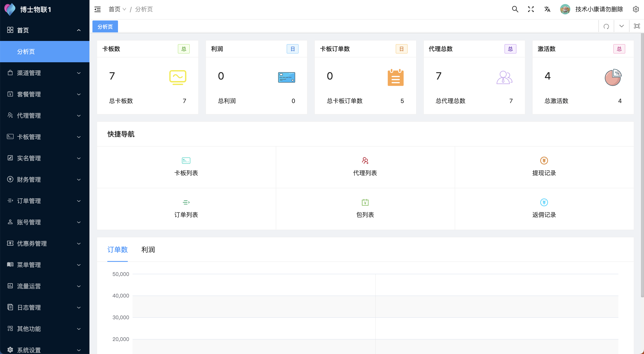Open the 返佣记录 quick link
The width and height of the screenshot is (644, 354).
544,209
